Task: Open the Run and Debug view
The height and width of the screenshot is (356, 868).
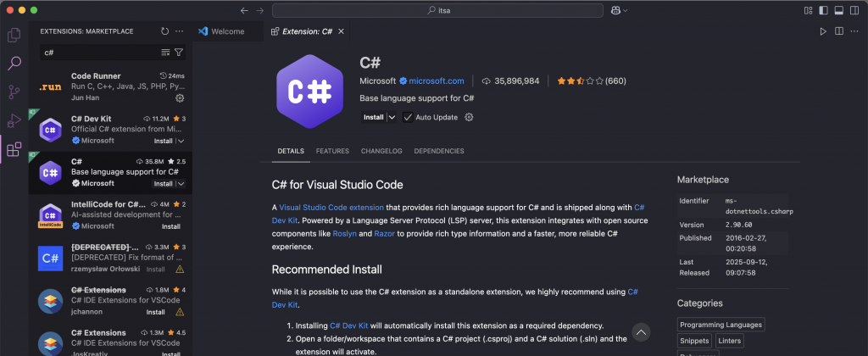Action: (x=14, y=121)
